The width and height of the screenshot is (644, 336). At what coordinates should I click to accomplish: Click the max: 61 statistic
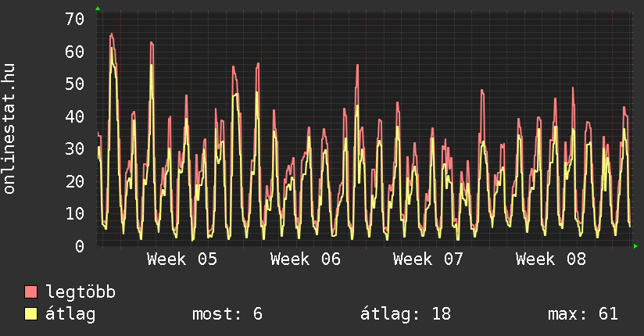click(x=583, y=314)
